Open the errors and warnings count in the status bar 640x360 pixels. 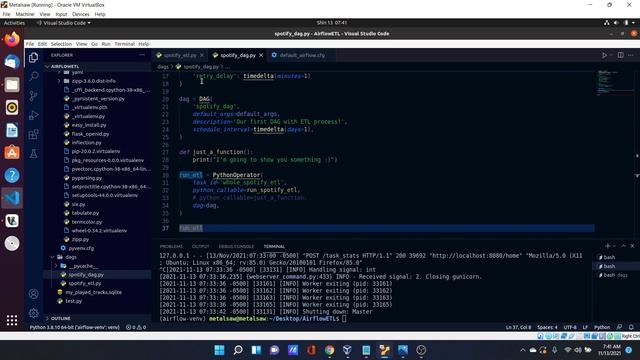coord(136,327)
